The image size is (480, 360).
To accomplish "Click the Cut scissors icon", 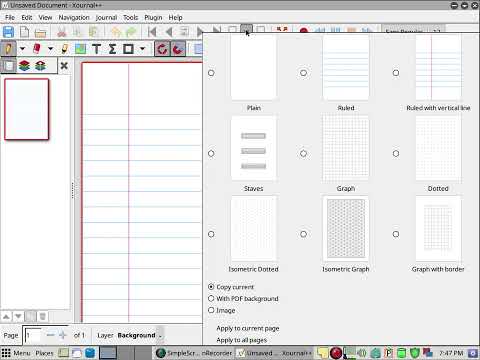I will point(62,32).
